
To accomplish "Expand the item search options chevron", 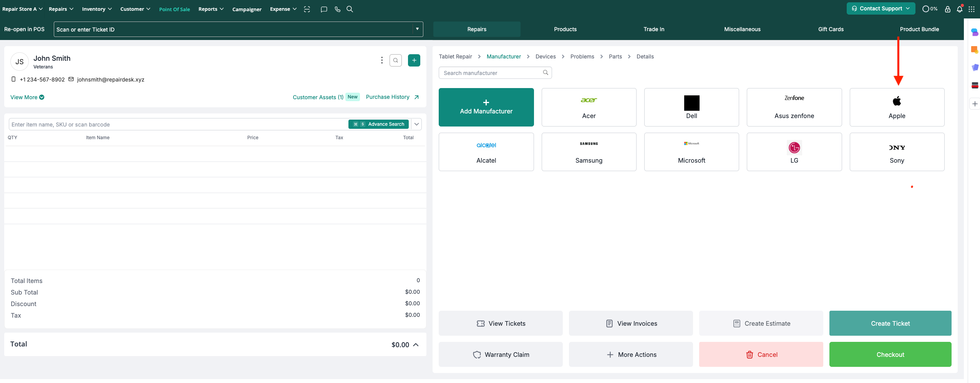I will tap(416, 124).
